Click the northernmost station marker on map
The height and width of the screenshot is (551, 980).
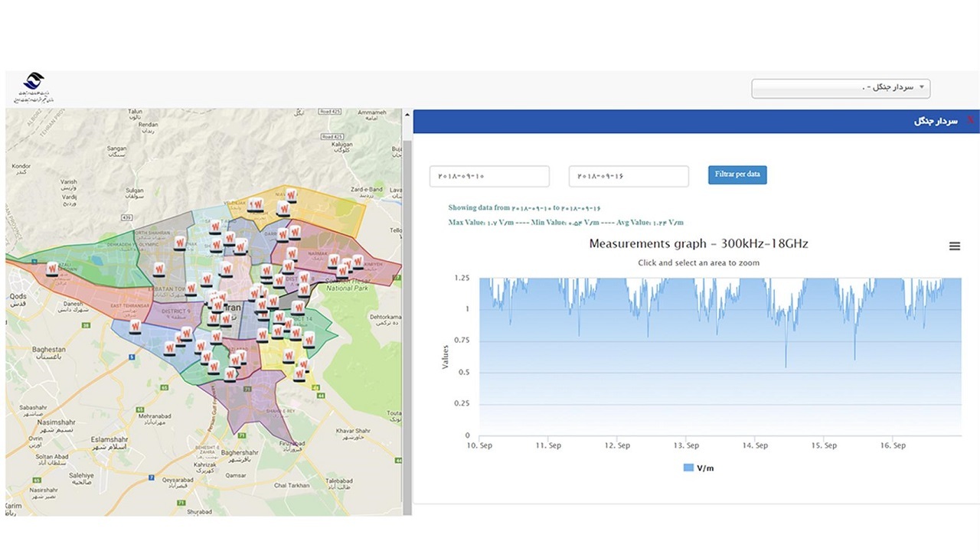tap(291, 194)
